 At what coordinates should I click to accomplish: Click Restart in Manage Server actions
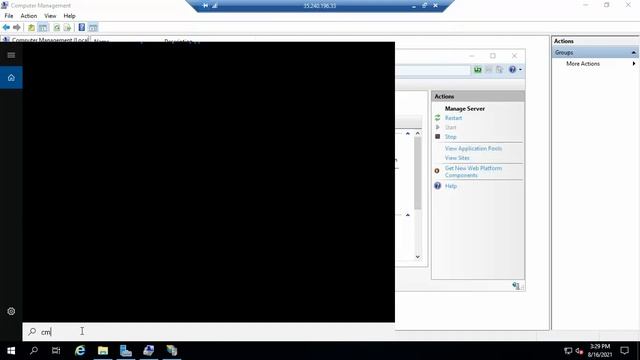(x=453, y=118)
